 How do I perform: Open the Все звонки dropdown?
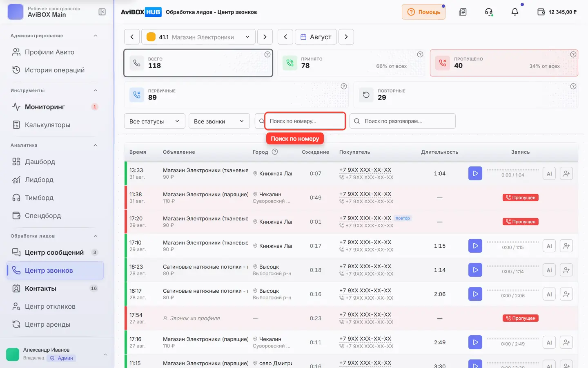219,121
